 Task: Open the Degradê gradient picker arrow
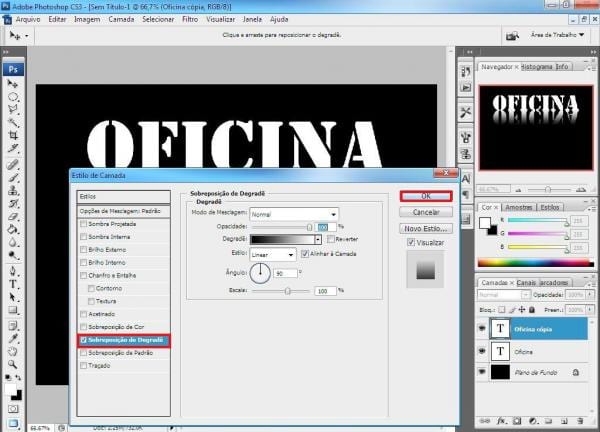[x=318, y=240]
